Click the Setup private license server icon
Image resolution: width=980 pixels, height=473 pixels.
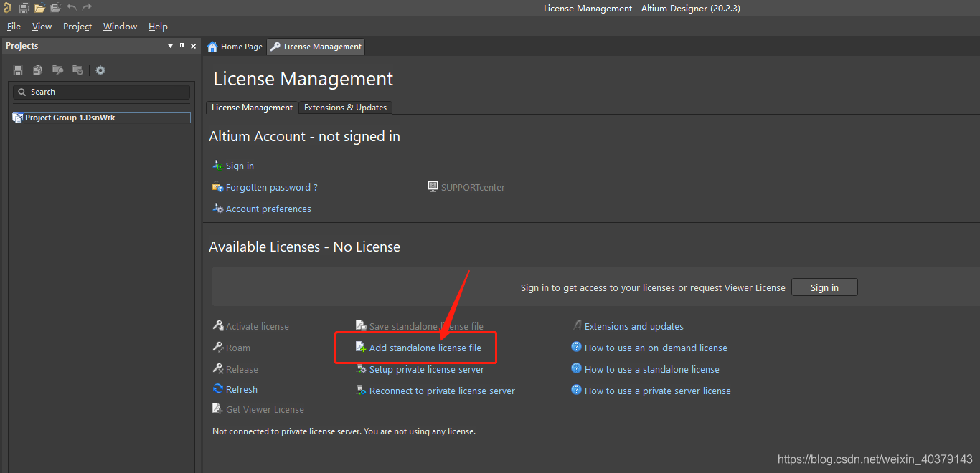[x=362, y=369]
